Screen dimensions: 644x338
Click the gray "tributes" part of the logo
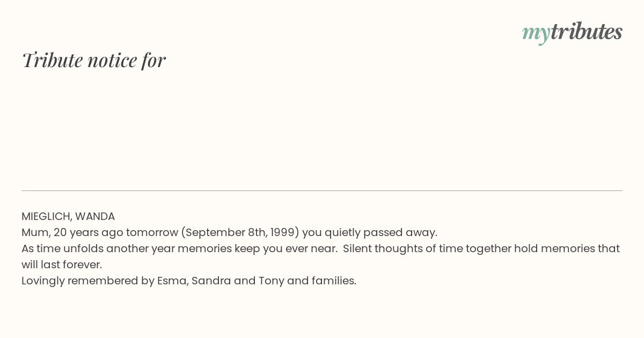tap(587, 32)
